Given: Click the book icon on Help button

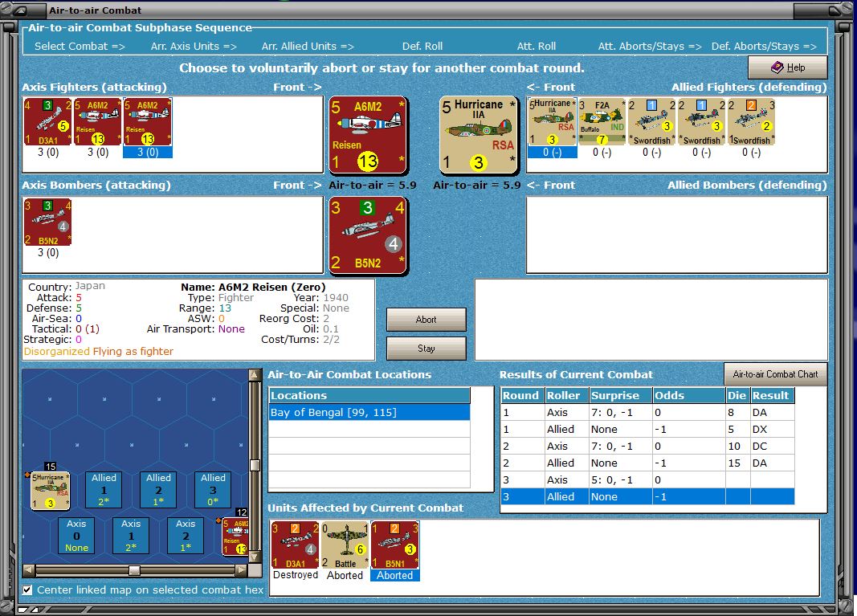Looking at the screenshot, I should point(777,67).
